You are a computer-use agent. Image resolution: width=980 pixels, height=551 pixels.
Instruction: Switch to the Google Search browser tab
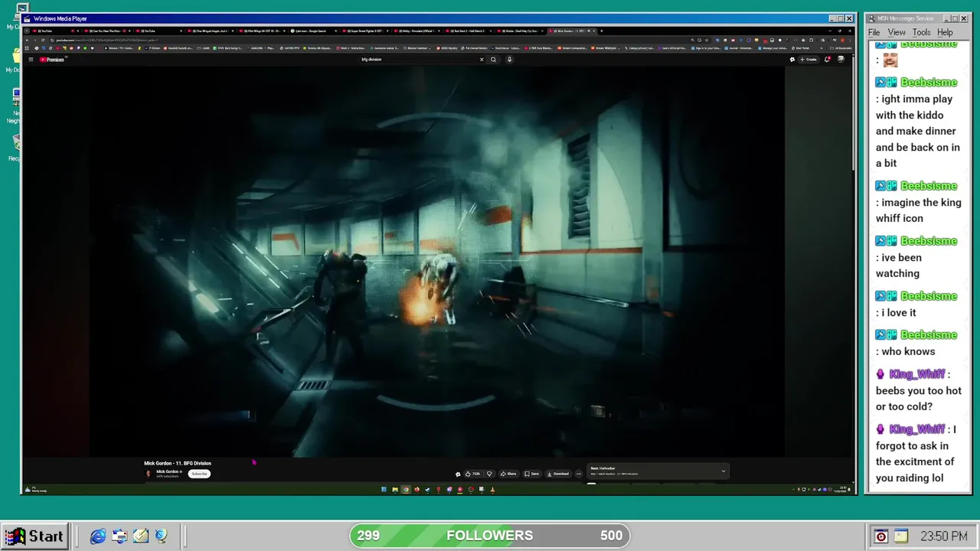(312, 31)
